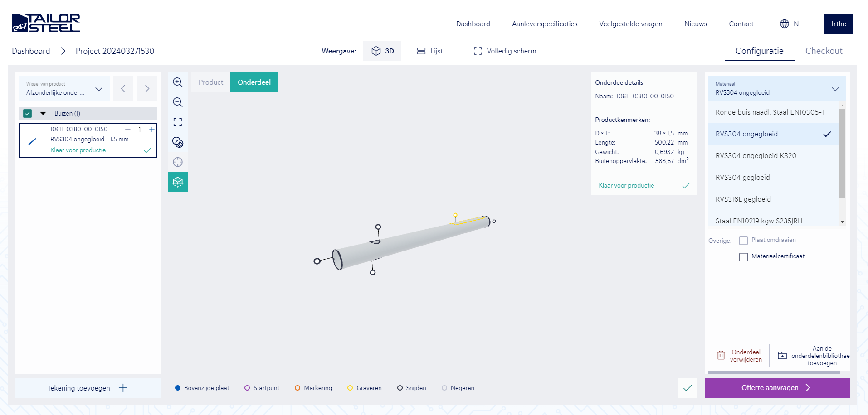Click the fit-to-view frame icon
Image resolution: width=868 pixels, height=415 pixels.
pos(178,122)
